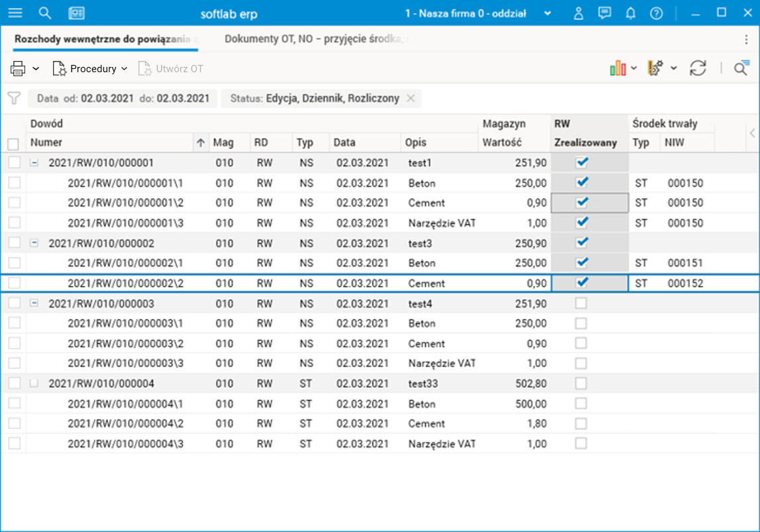Open the user account icon
The width and height of the screenshot is (760, 532).
coord(578,13)
